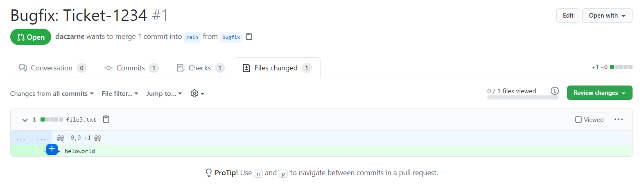The image size is (644, 196).
Task: Open the Jump to dropdown
Action: [x=164, y=94]
